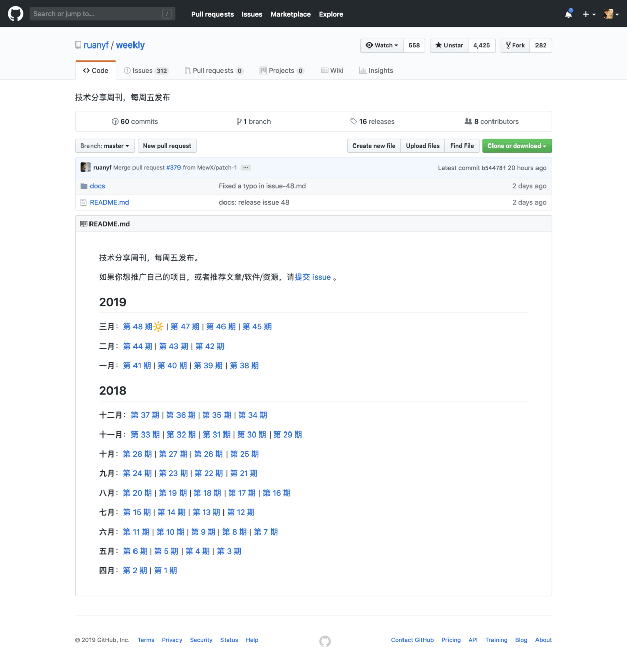Image resolution: width=627 pixels, height=672 pixels.
Task: Open footer Help link
Action: pyautogui.click(x=252, y=640)
